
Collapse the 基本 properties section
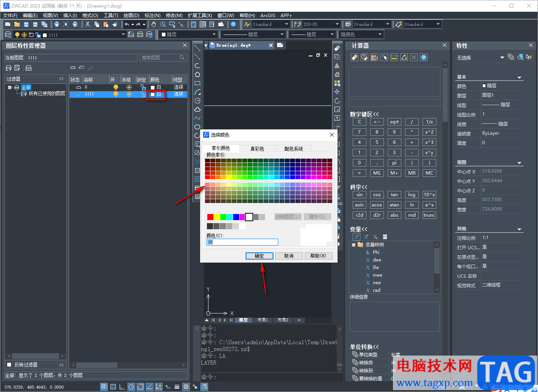point(519,77)
